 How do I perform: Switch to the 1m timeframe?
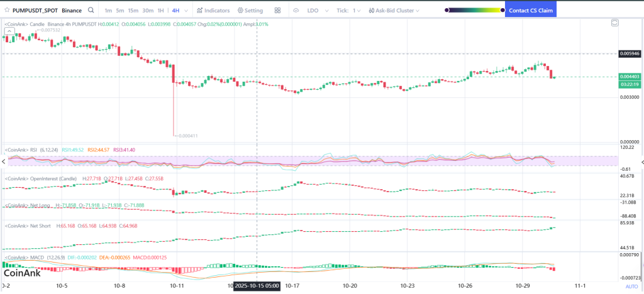[x=108, y=11]
